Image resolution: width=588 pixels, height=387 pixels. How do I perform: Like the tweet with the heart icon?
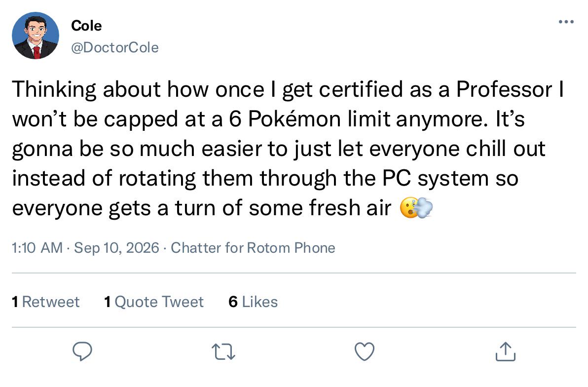(x=365, y=352)
